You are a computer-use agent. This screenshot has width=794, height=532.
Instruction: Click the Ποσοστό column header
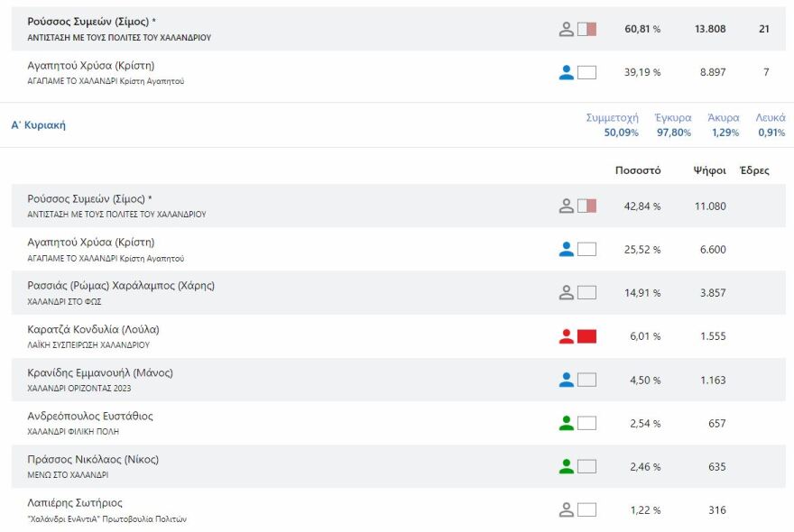638,170
